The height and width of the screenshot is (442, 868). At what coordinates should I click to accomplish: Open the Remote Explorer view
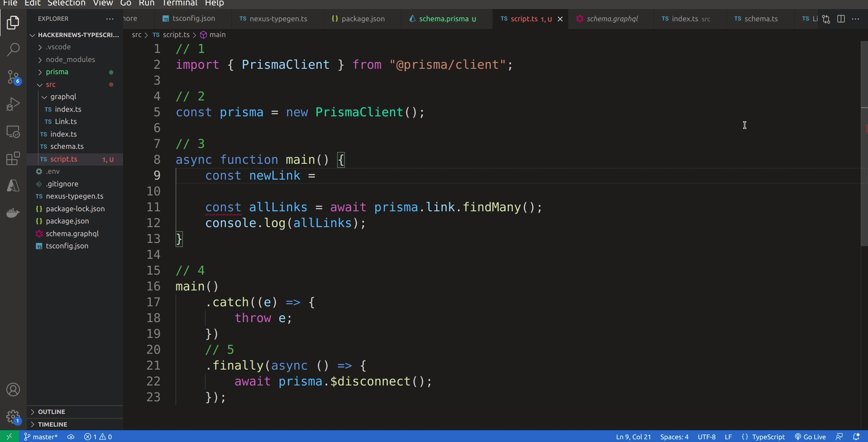[x=13, y=132]
